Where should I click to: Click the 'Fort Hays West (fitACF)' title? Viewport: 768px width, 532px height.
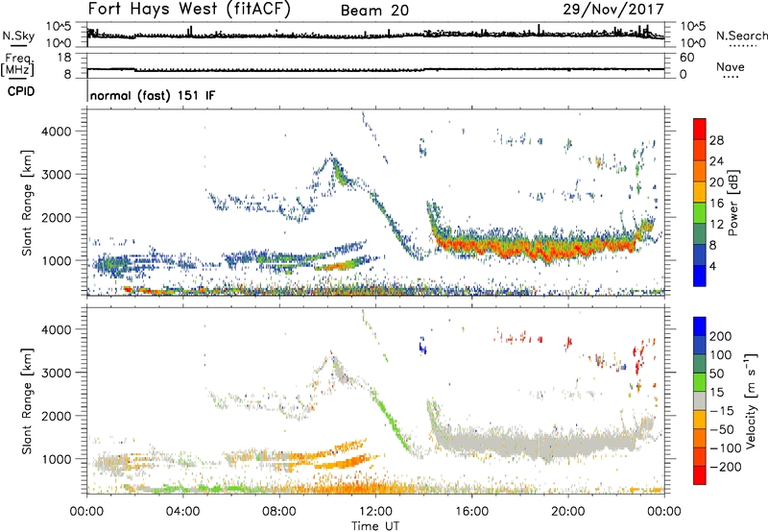click(189, 10)
